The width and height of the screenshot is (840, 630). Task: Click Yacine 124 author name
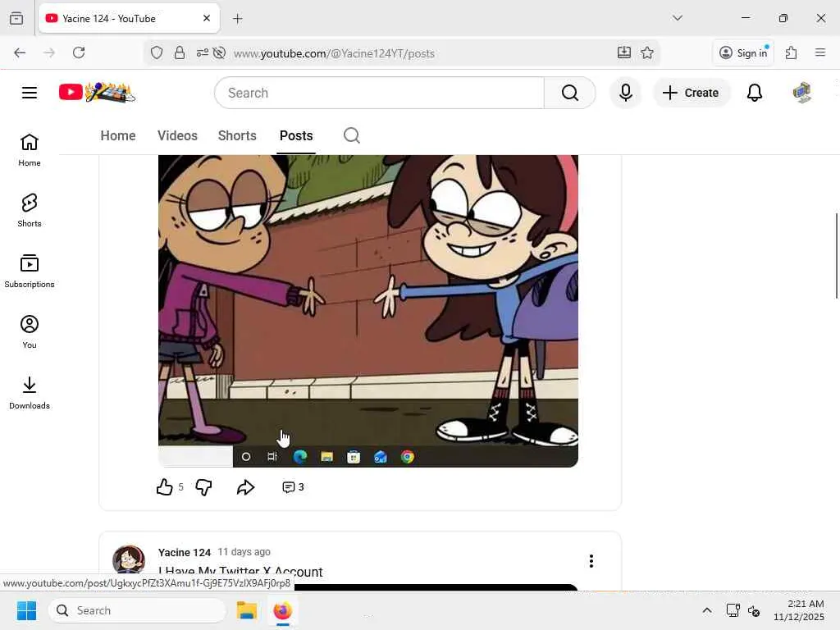pos(185,552)
